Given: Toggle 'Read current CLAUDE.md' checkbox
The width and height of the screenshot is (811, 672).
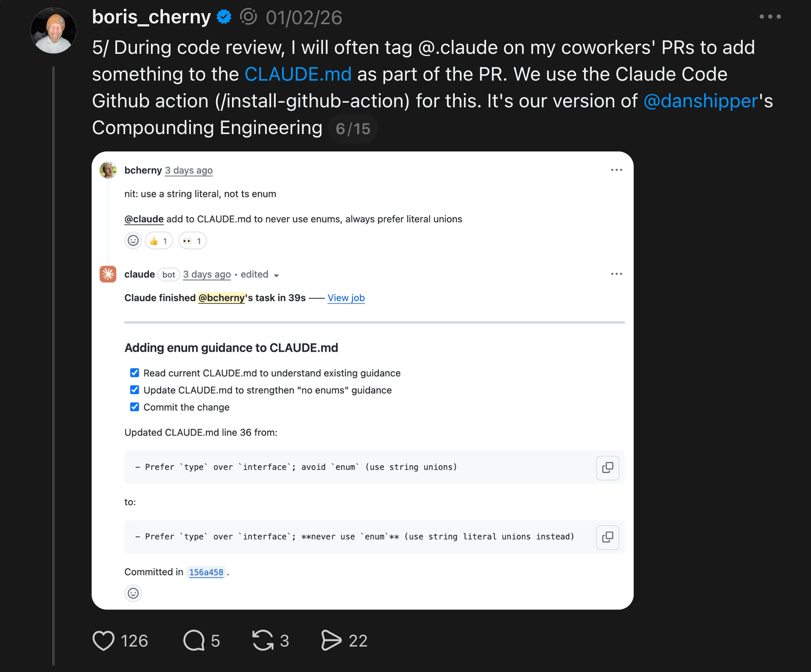Looking at the screenshot, I should click(x=134, y=372).
